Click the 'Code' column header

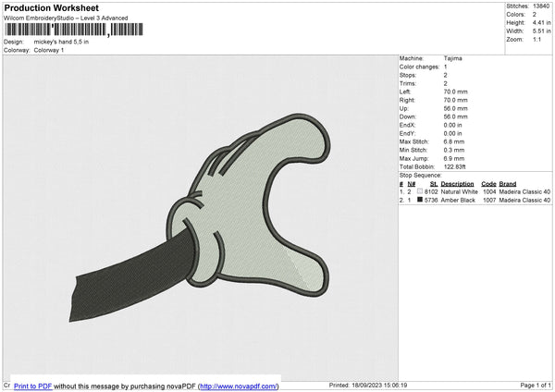point(488,184)
